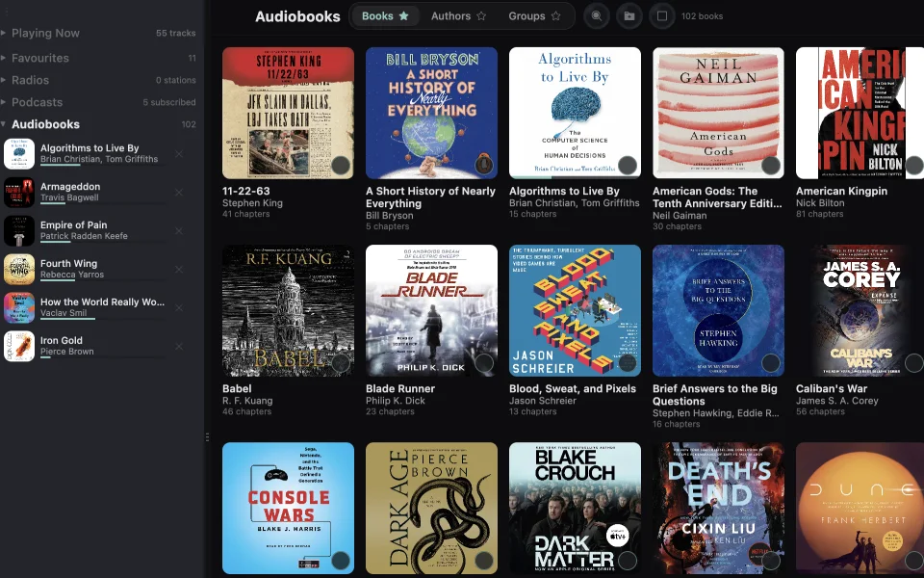
Task: Click the circle badge on Babel cover
Action: tap(341, 363)
